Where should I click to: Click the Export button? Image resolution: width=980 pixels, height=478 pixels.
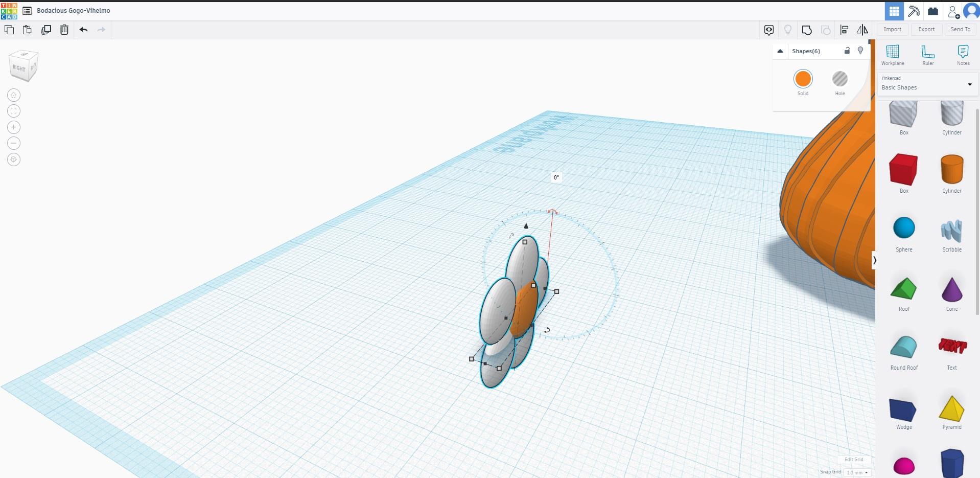(926, 30)
